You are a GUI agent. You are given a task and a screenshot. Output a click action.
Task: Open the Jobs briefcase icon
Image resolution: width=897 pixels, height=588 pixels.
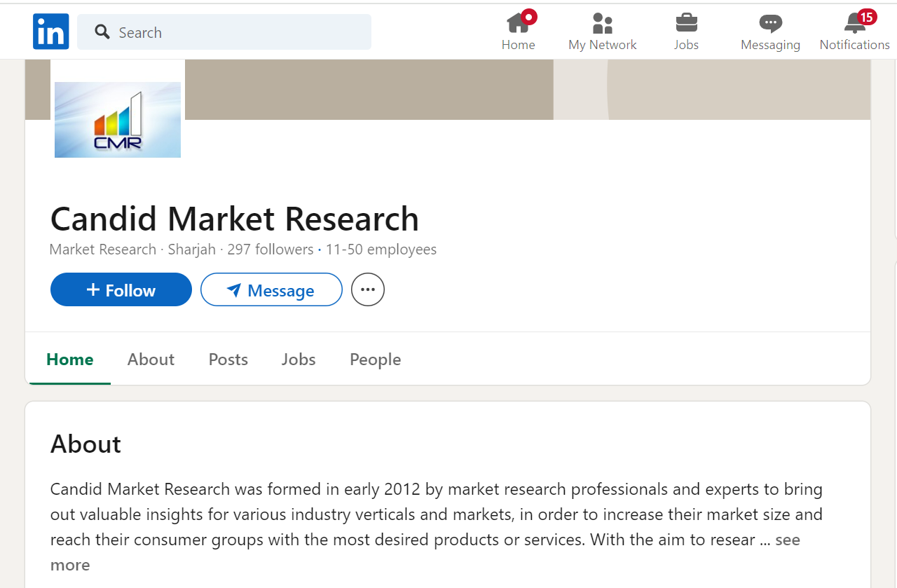[686, 24]
